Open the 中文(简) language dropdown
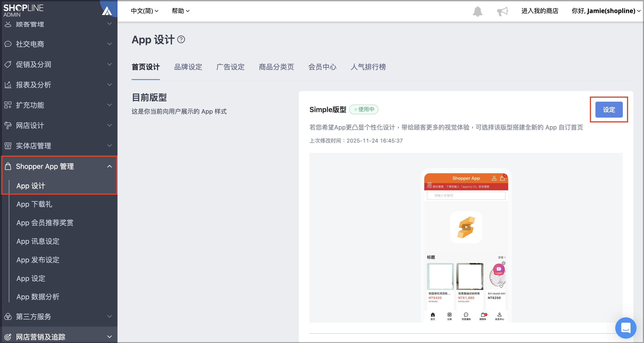644x343 pixels. [x=144, y=11]
